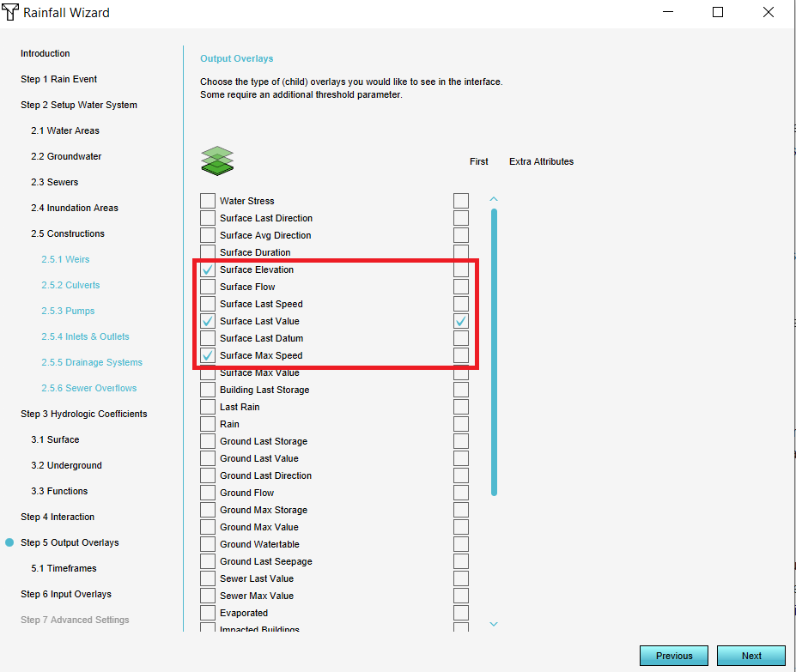Viewport: 796px width, 672px height.
Task: Select Step 3 Hydrologic Coefficients
Action: coord(83,414)
